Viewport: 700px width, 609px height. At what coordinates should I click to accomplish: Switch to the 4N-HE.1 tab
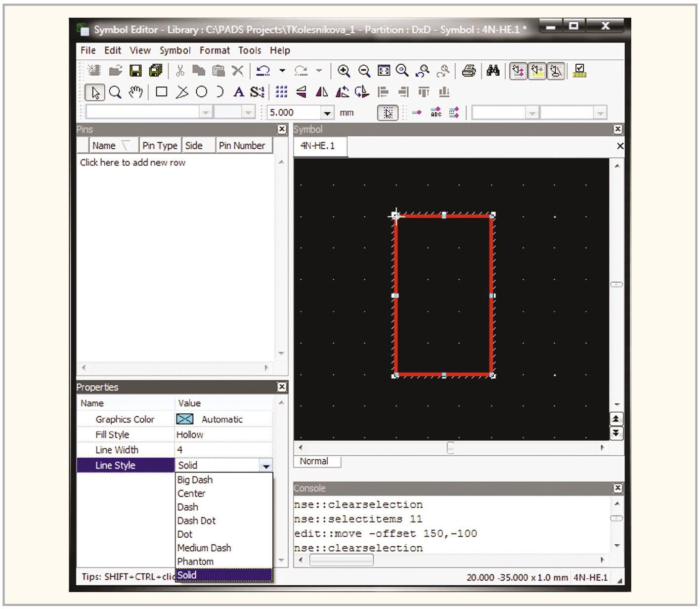tap(318, 146)
